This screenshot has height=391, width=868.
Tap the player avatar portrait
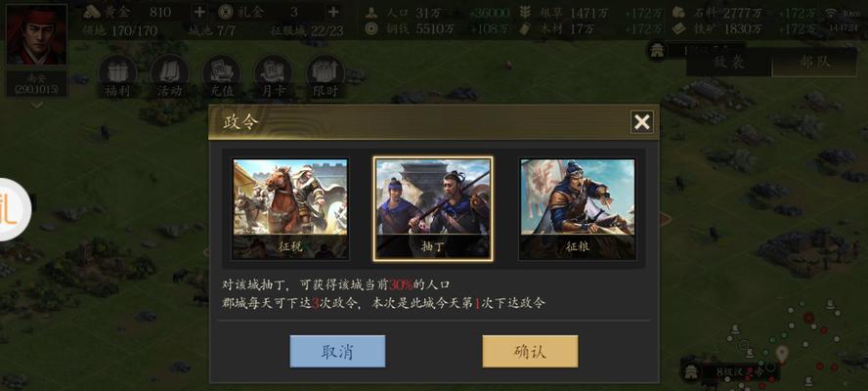point(36,34)
